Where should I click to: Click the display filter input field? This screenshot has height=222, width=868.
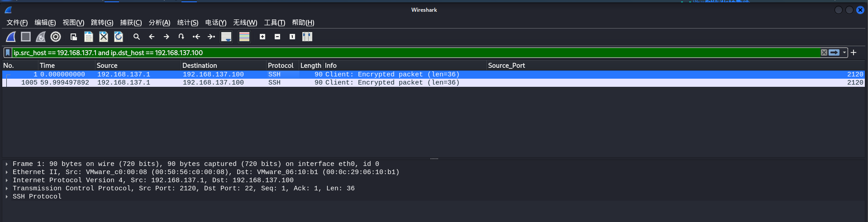(x=415, y=53)
